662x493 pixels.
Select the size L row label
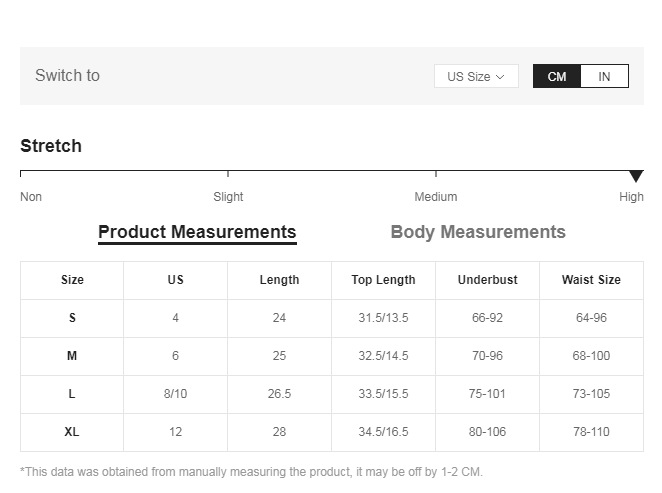point(72,394)
